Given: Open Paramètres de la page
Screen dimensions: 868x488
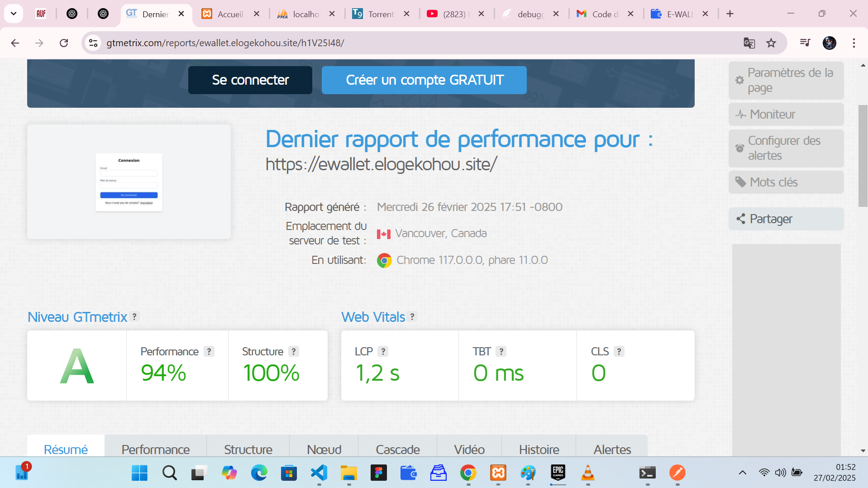Looking at the screenshot, I should click(x=786, y=81).
